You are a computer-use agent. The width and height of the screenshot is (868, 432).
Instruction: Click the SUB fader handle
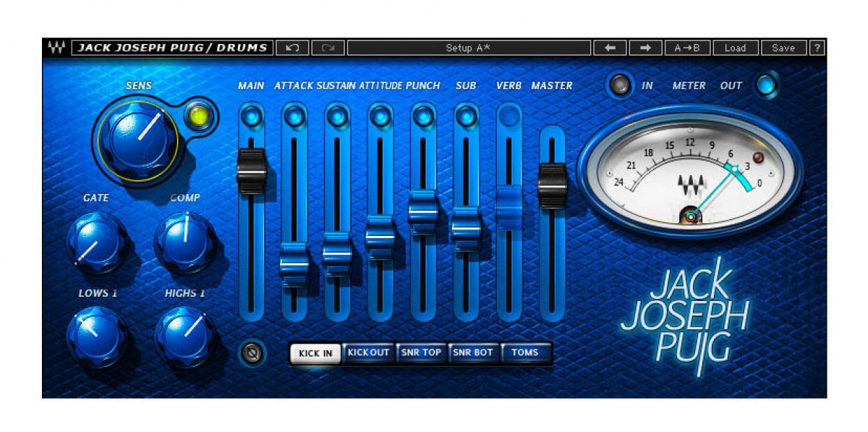click(x=466, y=229)
